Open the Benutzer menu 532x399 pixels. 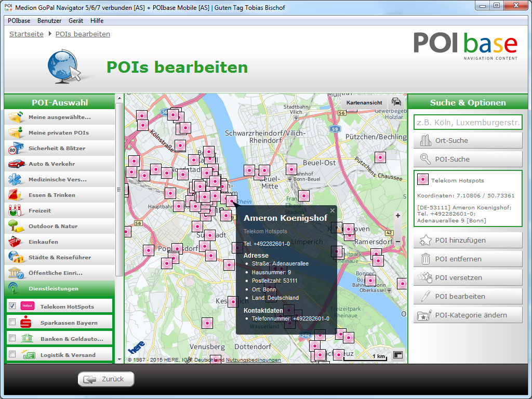(x=49, y=21)
